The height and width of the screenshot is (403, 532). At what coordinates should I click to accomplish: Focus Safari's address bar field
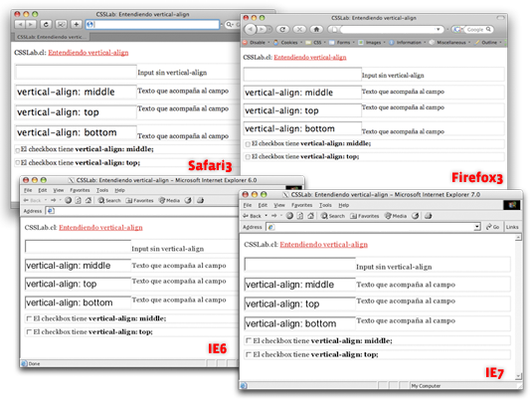tap(152, 25)
